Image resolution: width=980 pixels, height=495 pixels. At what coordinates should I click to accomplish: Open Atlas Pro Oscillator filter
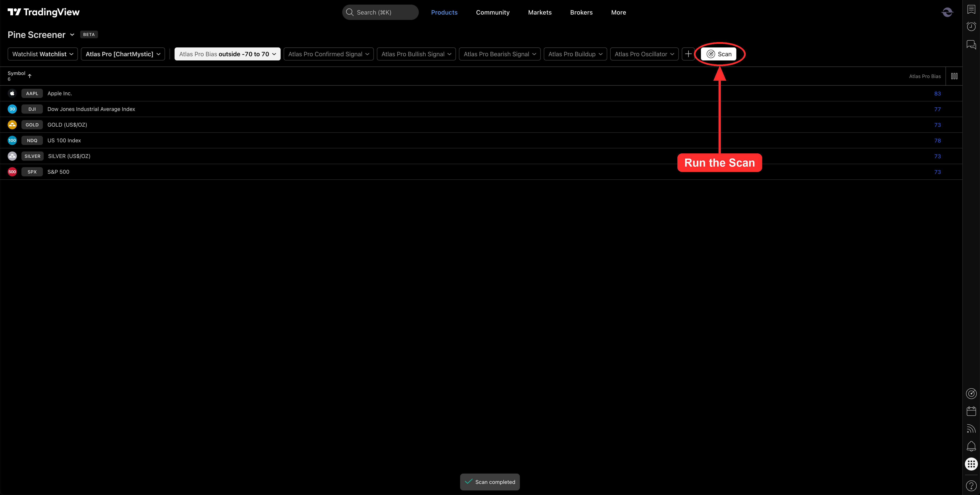click(x=644, y=54)
